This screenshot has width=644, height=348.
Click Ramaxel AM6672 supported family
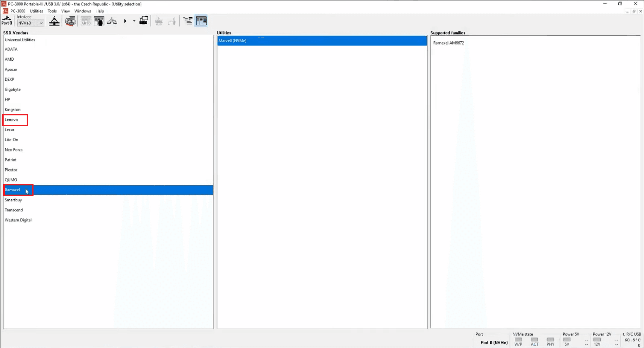point(448,43)
